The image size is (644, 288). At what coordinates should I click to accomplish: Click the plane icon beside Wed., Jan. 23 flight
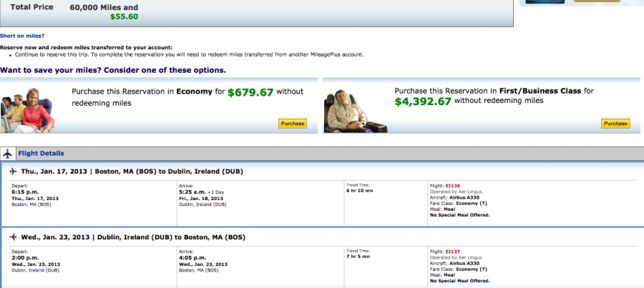click(13, 237)
